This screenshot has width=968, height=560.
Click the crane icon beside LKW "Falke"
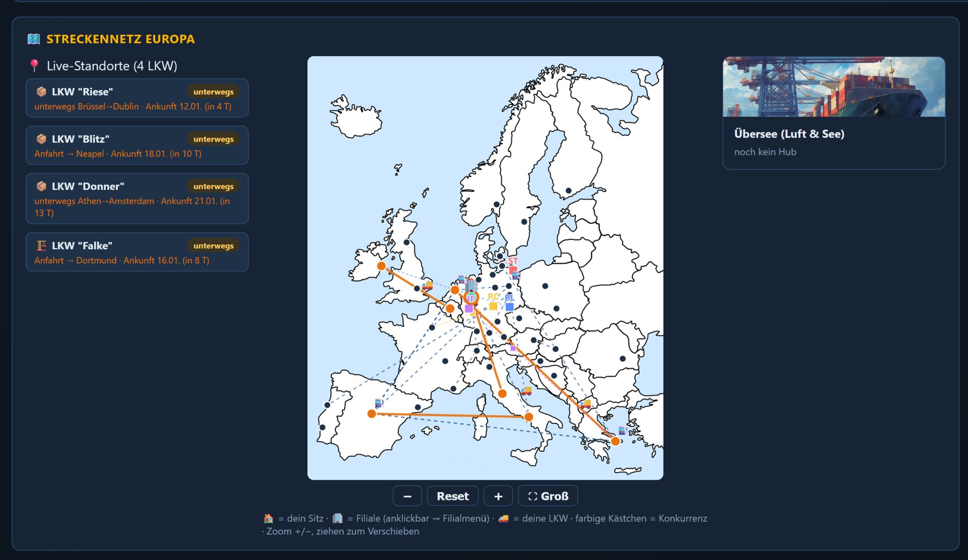(x=41, y=246)
